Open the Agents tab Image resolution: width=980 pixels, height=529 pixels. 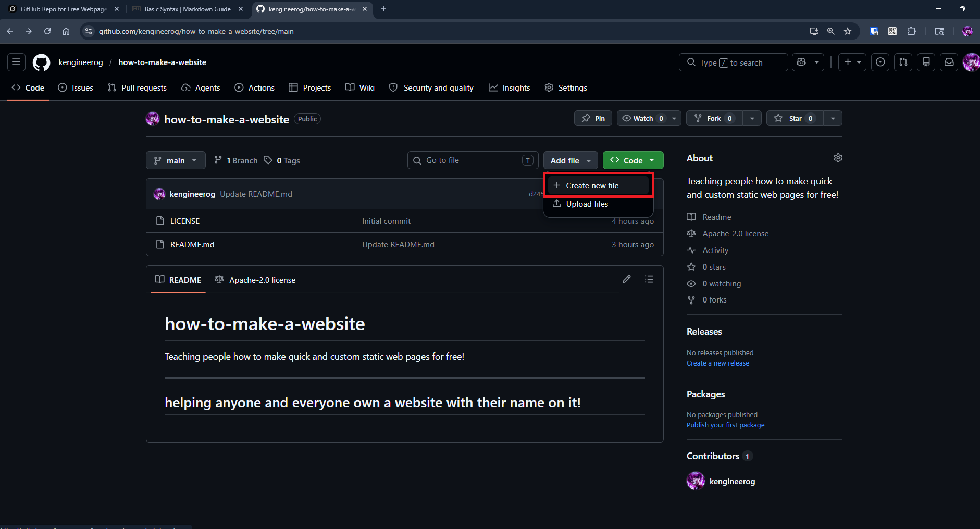click(x=201, y=87)
